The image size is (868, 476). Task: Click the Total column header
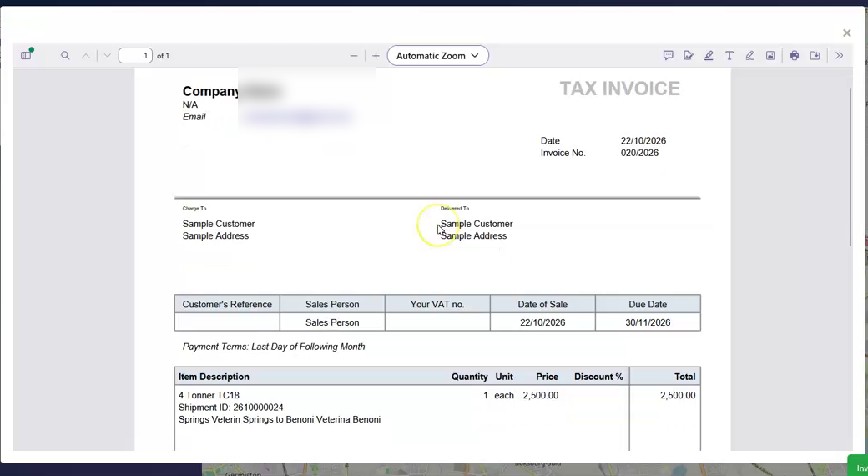click(x=684, y=377)
